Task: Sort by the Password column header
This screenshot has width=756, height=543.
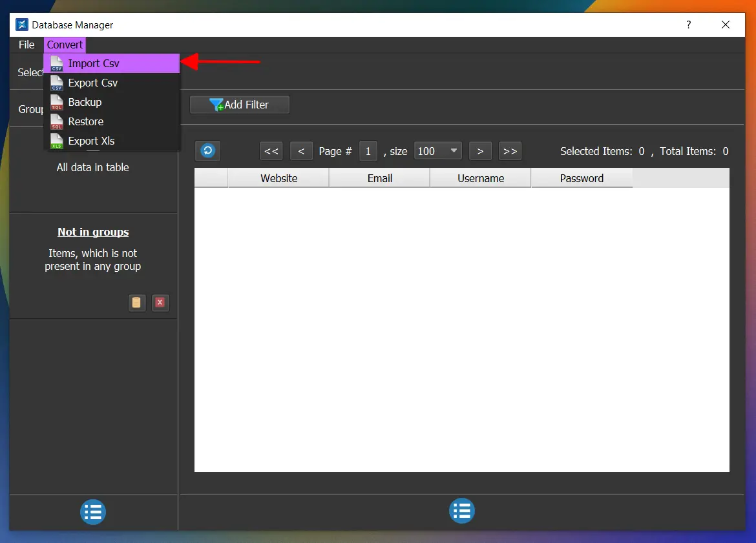Action: pyautogui.click(x=582, y=178)
